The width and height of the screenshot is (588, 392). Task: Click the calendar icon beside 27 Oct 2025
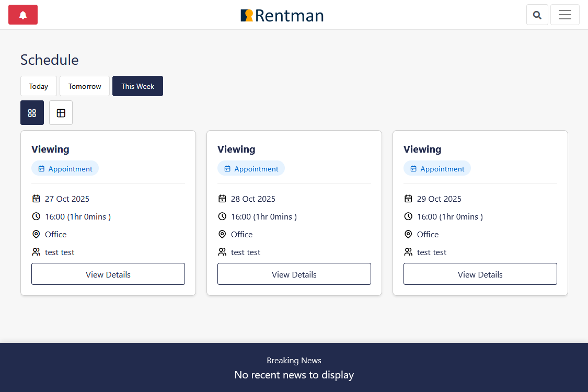pyautogui.click(x=36, y=199)
